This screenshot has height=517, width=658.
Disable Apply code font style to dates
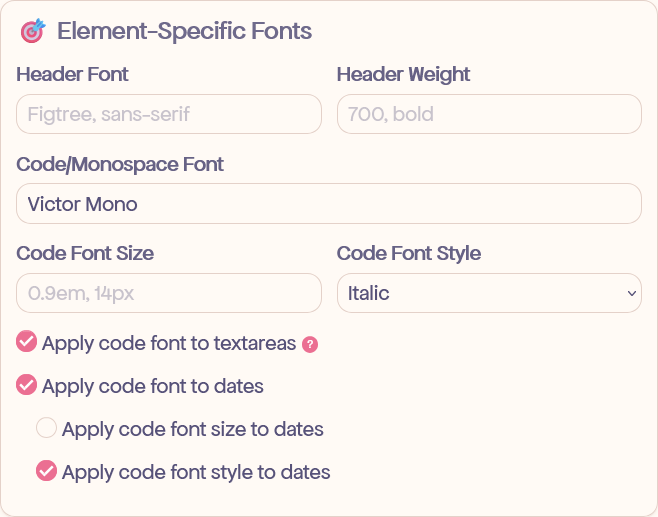pyautogui.click(x=46, y=470)
